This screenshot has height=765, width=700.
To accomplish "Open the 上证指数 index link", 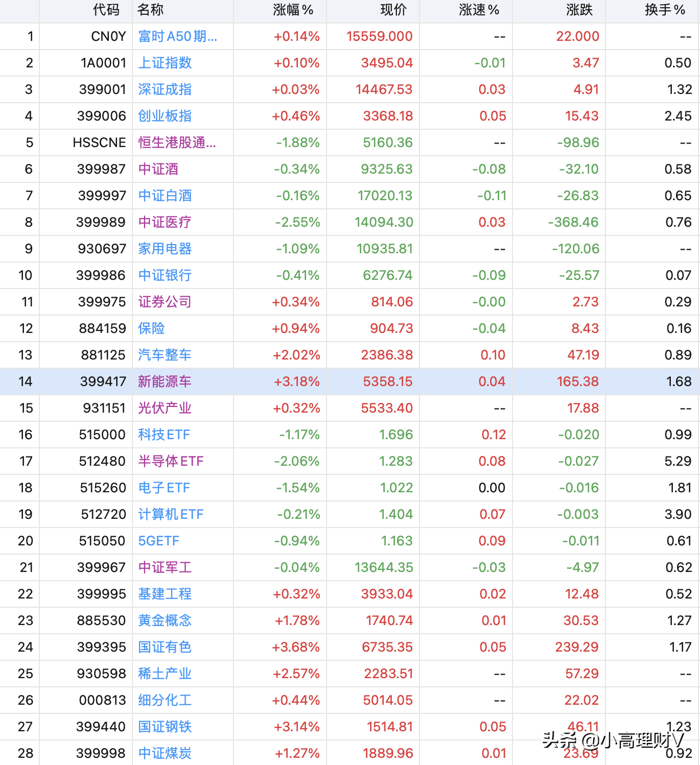I will [x=165, y=63].
